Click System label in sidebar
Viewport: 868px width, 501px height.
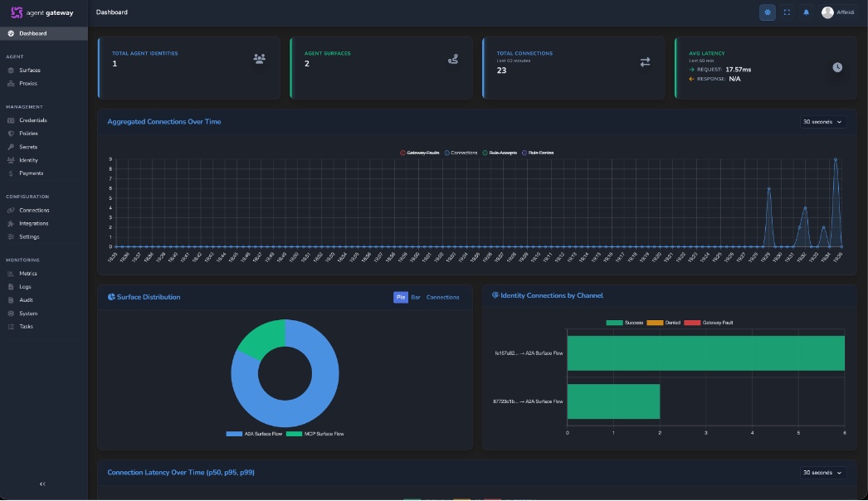pos(28,314)
